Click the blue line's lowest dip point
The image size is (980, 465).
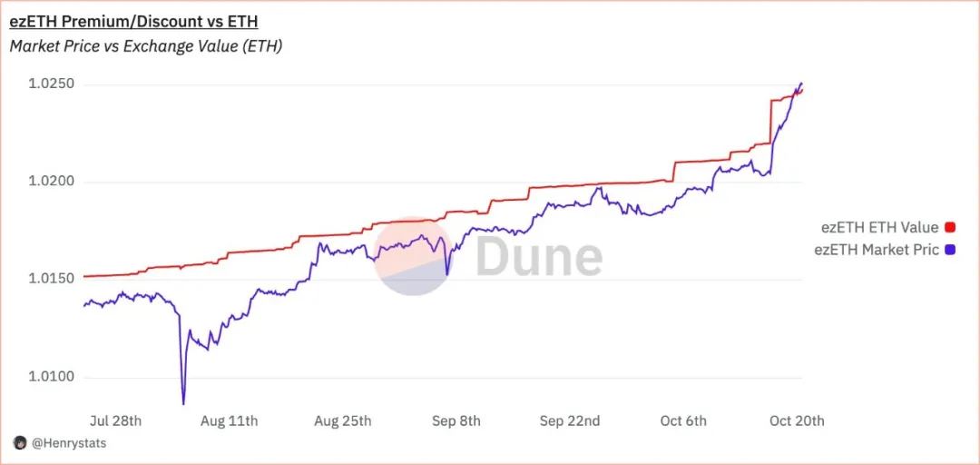[183, 403]
